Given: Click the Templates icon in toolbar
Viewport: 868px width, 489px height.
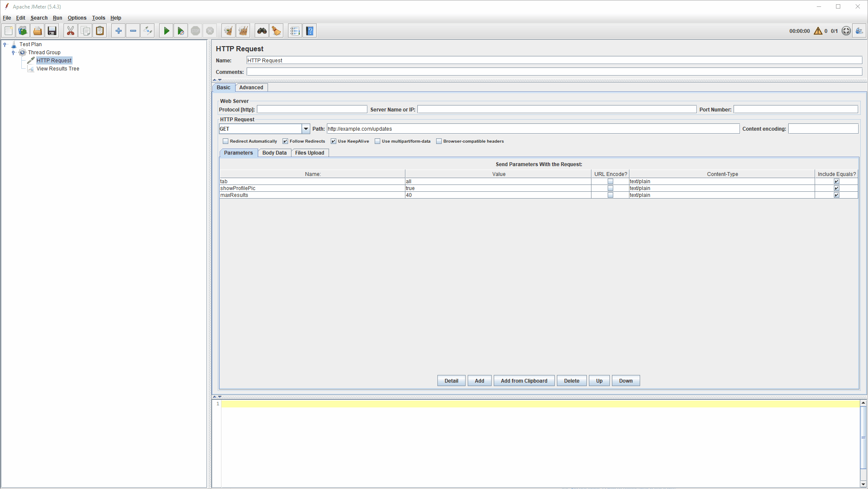Looking at the screenshot, I should click(23, 31).
